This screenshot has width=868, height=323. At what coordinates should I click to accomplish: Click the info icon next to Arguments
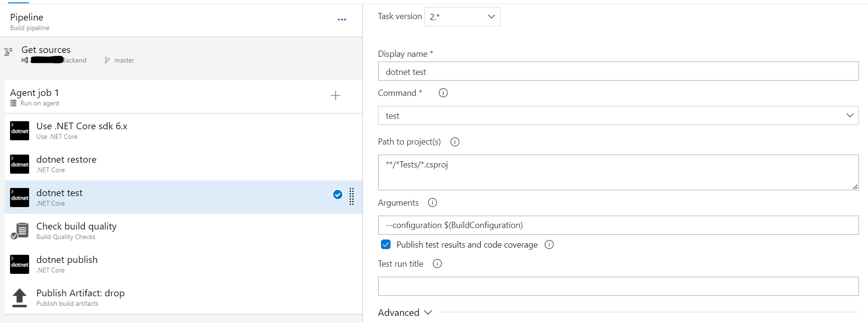click(x=433, y=203)
